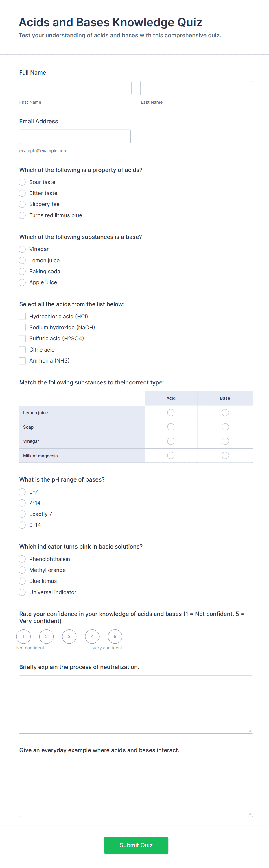269x868 pixels.
Task: Check the Ammonia (NH3) checkbox
Action: (x=22, y=360)
